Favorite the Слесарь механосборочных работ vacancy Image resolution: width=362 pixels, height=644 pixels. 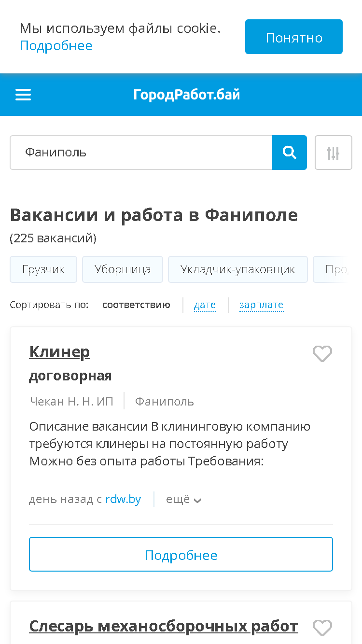tap(322, 628)
